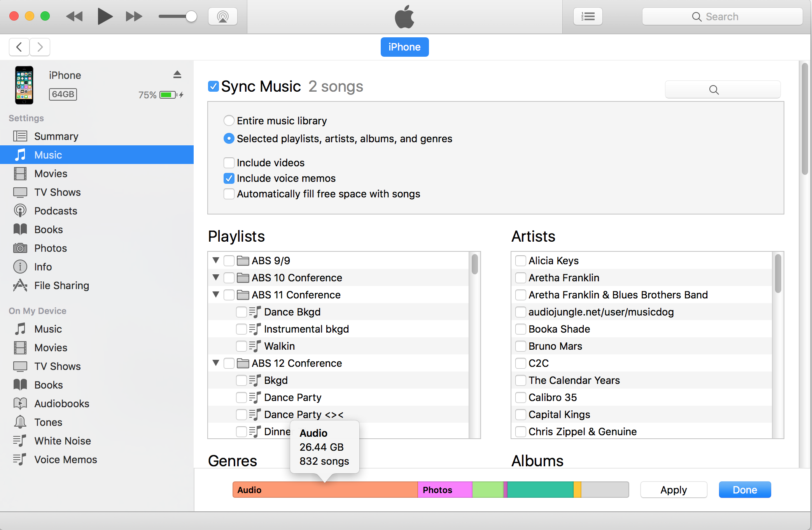Enable Include videos checkbox
This screenshot has height=530, width=812.
[229, 162]
